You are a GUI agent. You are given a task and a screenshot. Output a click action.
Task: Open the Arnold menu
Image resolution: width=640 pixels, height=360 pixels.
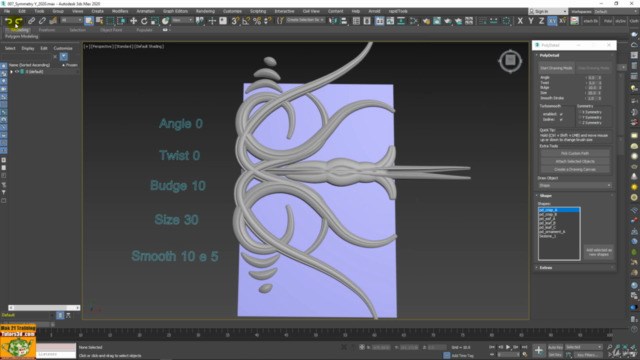coord(374,11)
